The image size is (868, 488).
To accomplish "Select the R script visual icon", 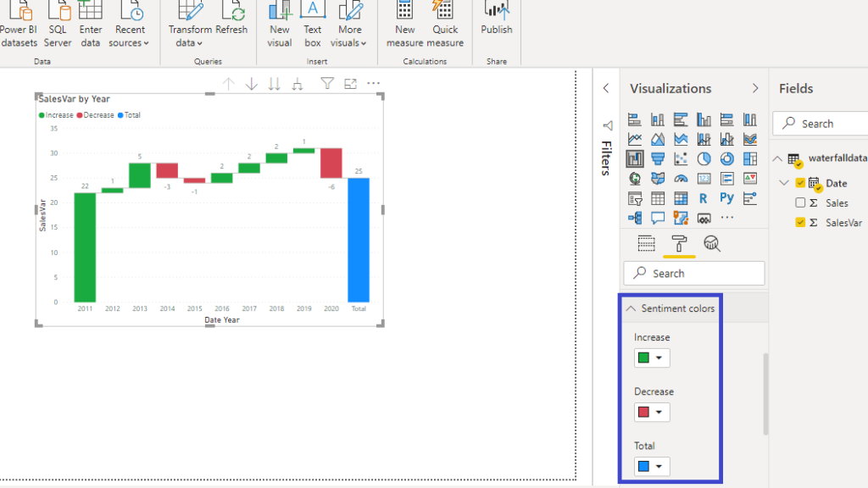I will pos(704,199).
